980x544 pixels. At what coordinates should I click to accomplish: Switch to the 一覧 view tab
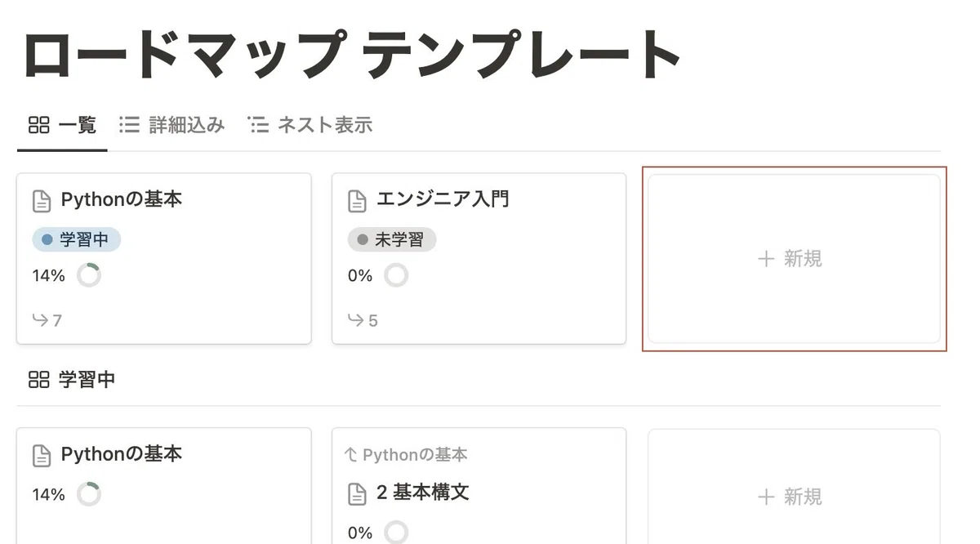pos(62,125)
